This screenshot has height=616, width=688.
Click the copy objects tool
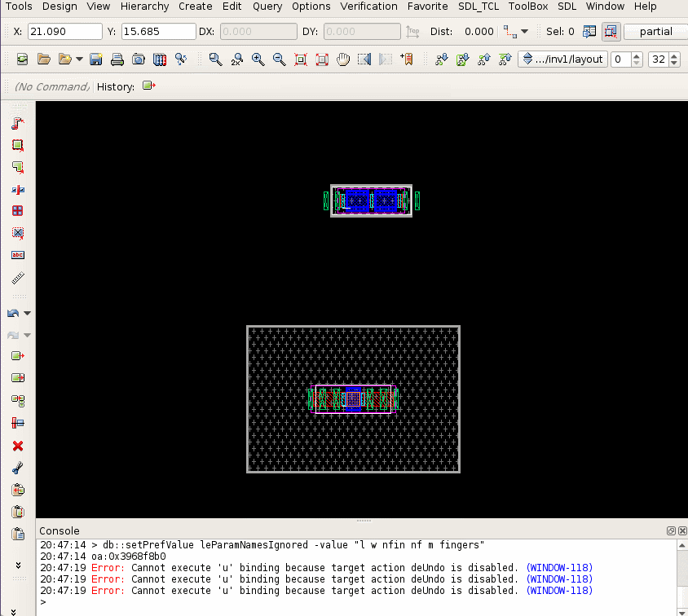point(18,400)
